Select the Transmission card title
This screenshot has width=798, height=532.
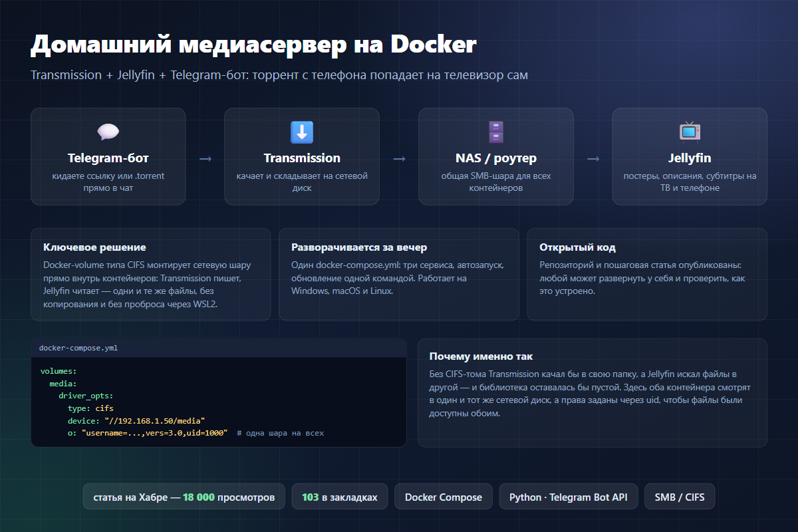tap(302, 158)
